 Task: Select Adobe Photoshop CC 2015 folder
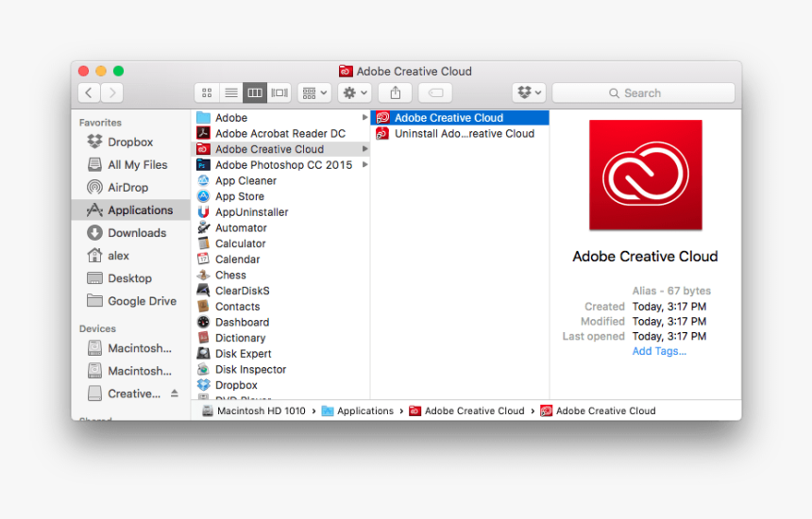coord(279,165)
